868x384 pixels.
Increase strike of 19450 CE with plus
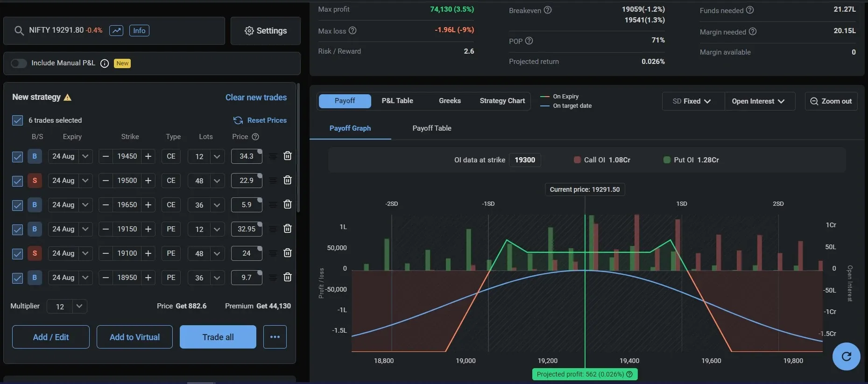coord(148,156)
